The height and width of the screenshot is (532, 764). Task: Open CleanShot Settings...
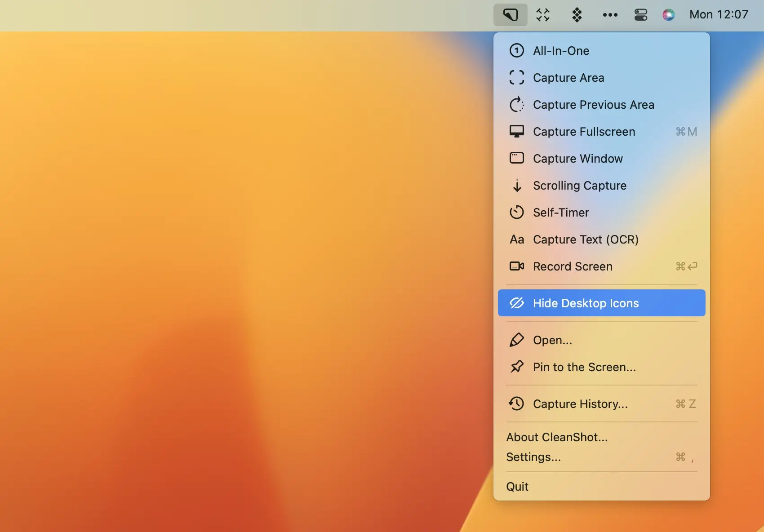pyautogui.click(x=602, y=457)
